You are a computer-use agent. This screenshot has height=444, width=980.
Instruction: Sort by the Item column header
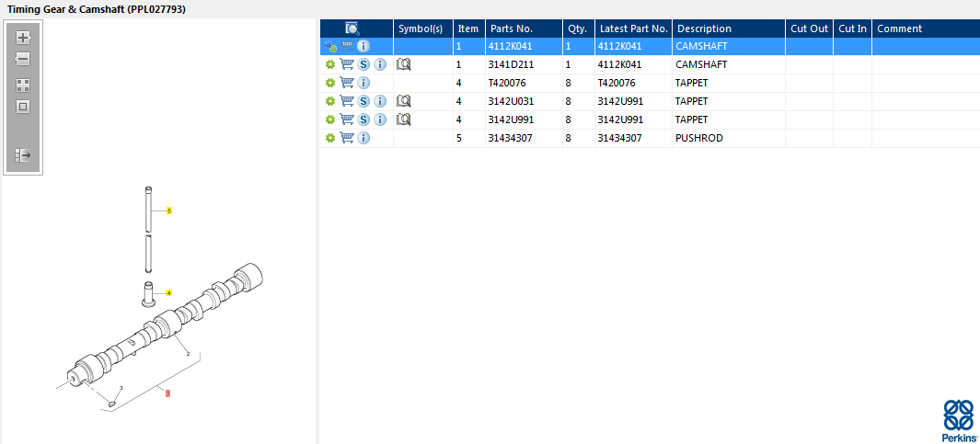click(x=468, y=28)
